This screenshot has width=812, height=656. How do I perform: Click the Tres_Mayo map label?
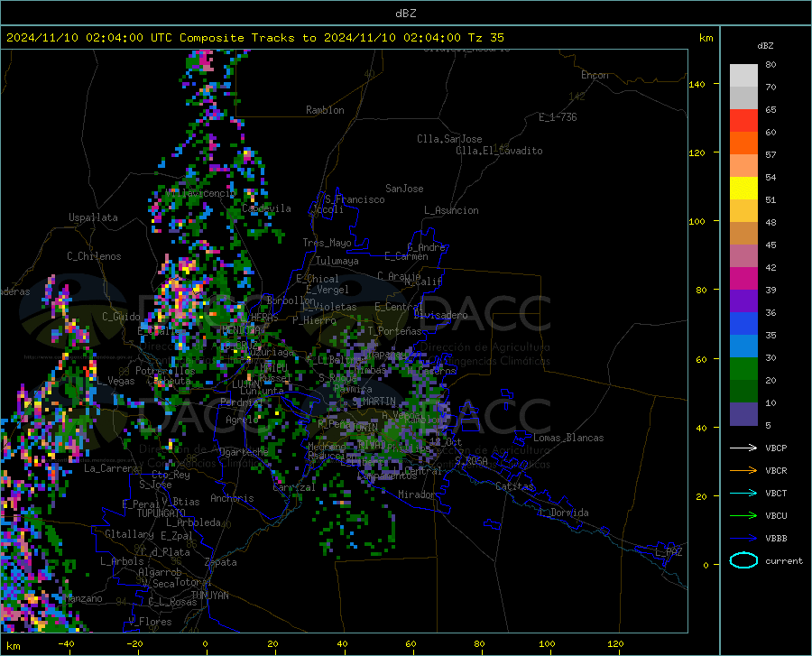click(327, 243)
